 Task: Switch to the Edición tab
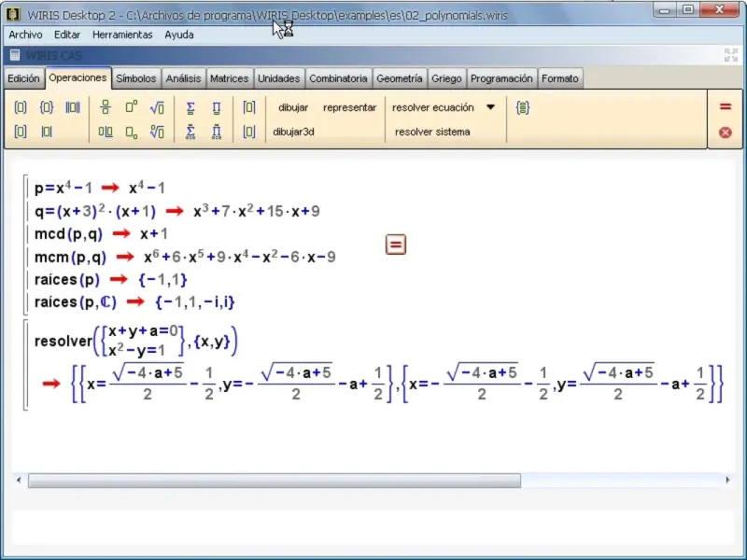coord(23,78)
